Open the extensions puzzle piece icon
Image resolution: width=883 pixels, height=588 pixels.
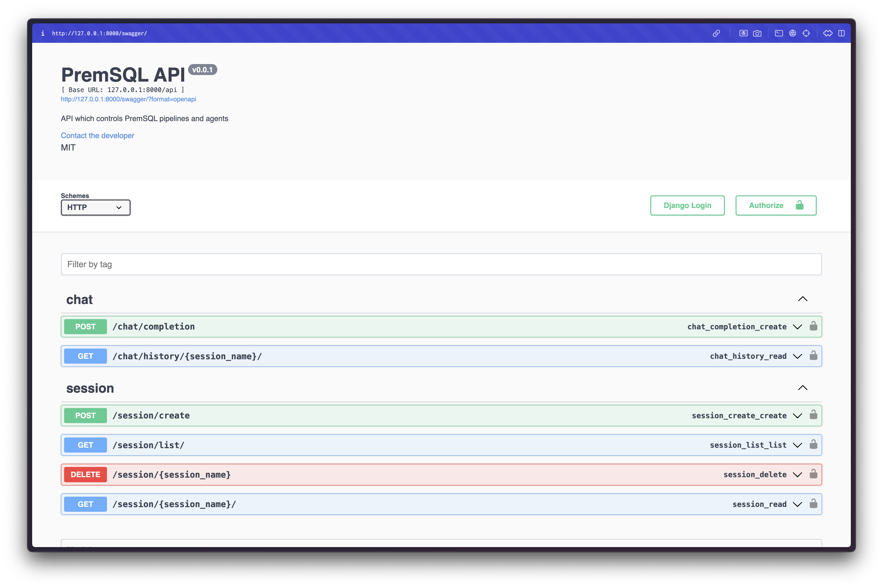(x=827, y=33)
